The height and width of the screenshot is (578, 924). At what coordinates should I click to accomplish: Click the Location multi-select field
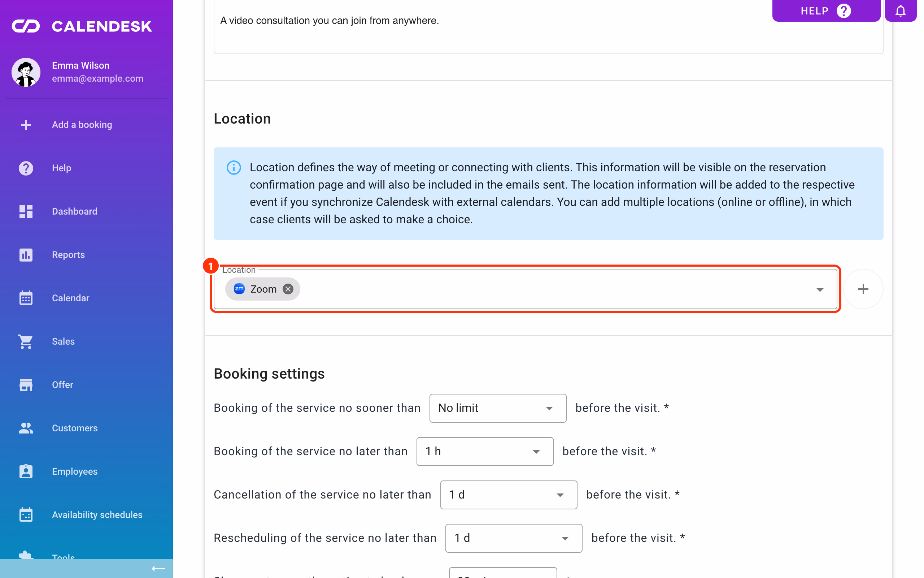526,289
